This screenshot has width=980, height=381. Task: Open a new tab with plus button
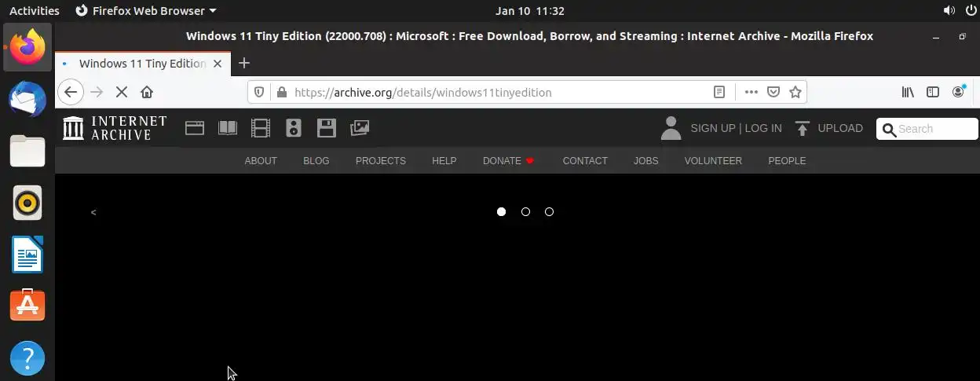pos(244,63)
